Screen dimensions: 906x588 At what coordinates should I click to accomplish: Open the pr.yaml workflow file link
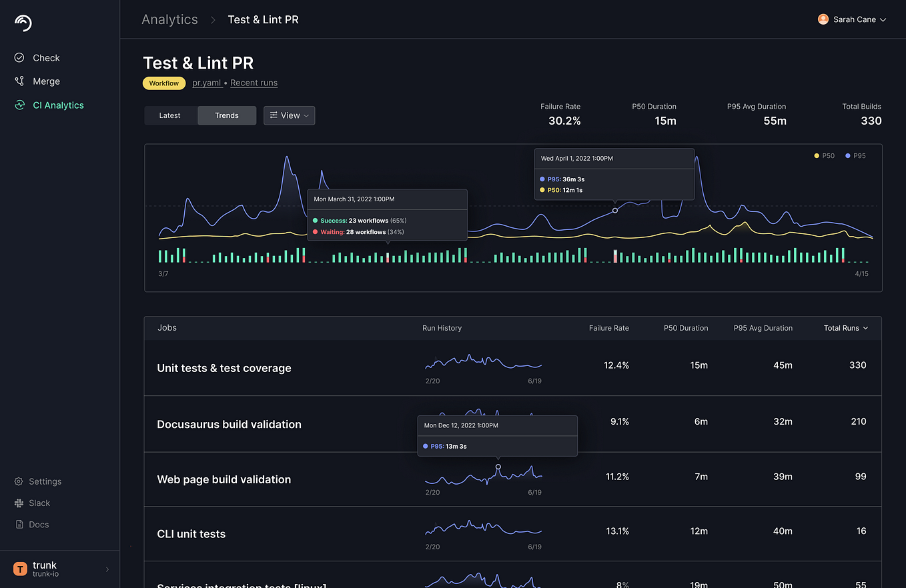[x=207, y=83]
